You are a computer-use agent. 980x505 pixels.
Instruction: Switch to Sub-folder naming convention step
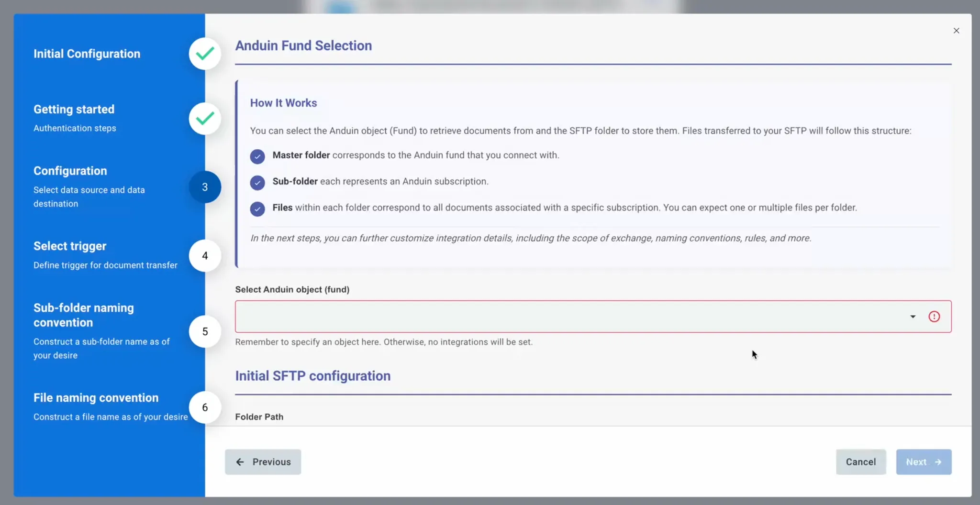(x=84, y=315)
